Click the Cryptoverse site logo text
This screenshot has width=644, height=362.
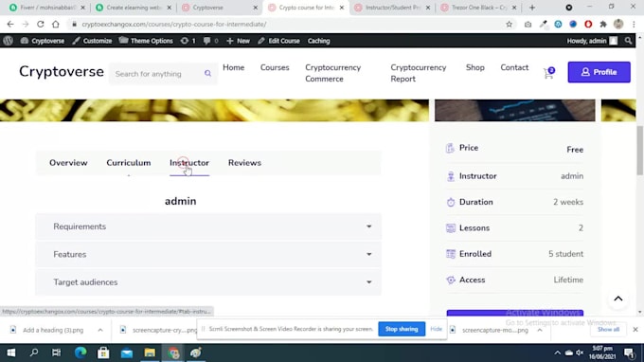tap(62, 72)
